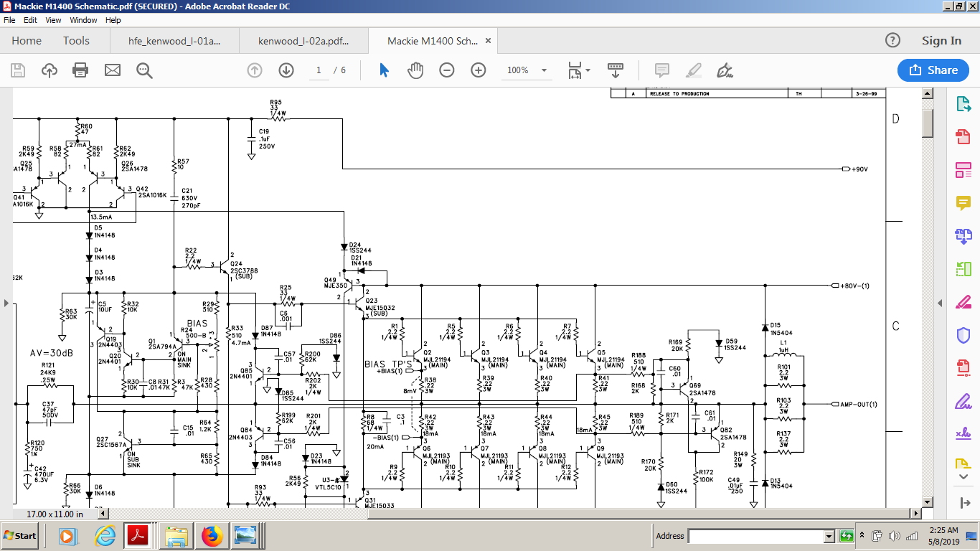Open the file explorer folder taskbar icon
Viewport: 980px width, 551px height.
click(x=176, y=536)
